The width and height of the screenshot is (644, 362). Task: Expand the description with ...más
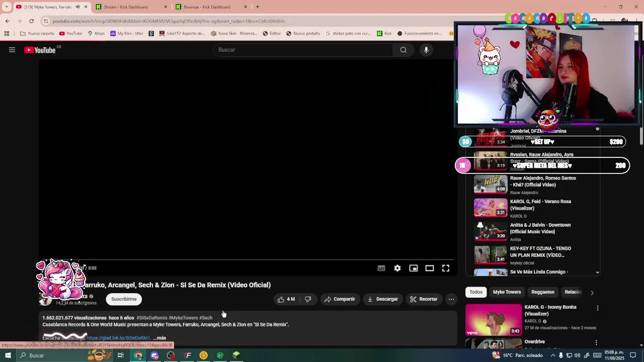[159, 338]
